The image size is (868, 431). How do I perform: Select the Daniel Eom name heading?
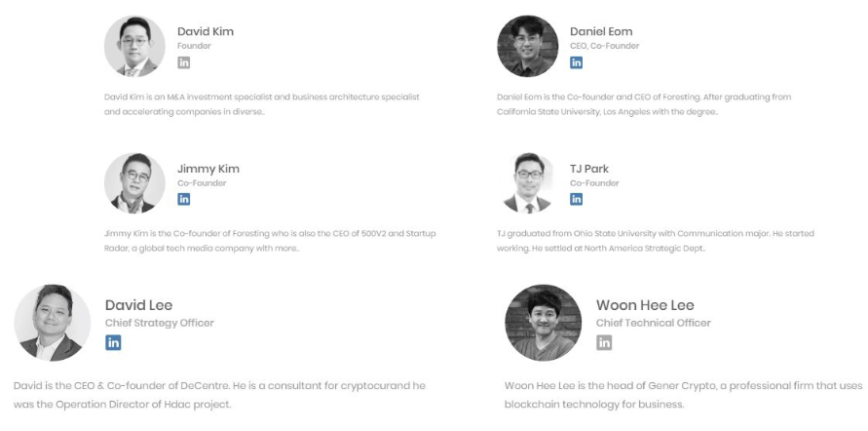click(x=601, y=31)
